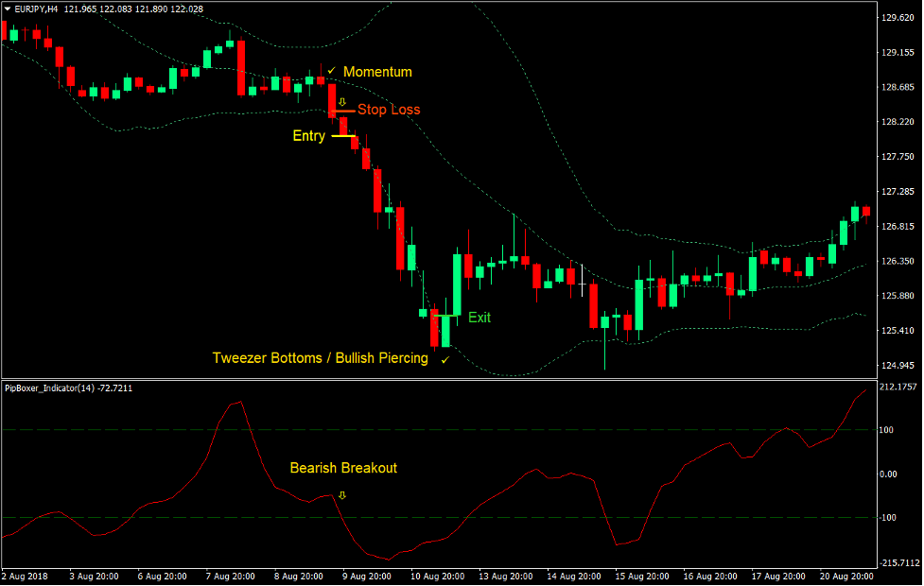This screenshot has width=924, height=586.
Task: Select the yellow down-arrow below the Momentum label
Action: 341,100
